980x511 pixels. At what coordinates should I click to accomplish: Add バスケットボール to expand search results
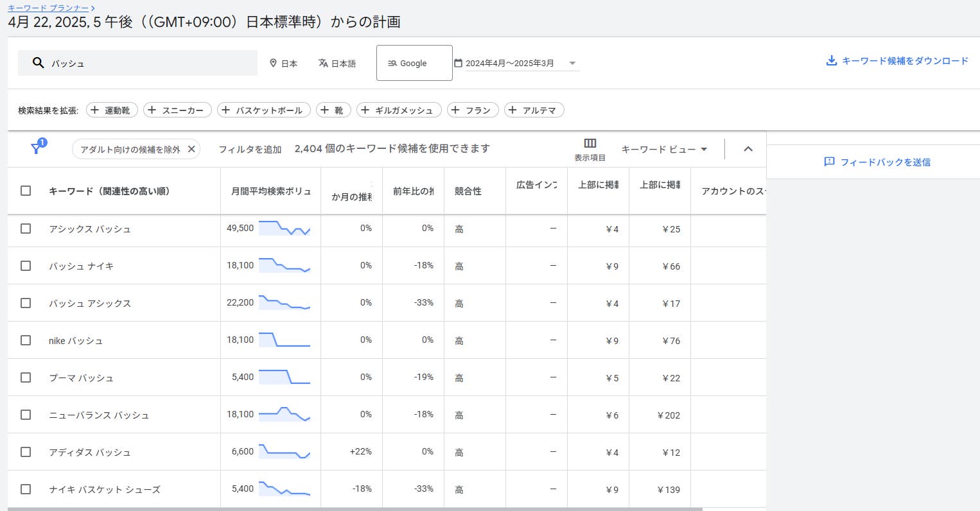pos(264,110)
